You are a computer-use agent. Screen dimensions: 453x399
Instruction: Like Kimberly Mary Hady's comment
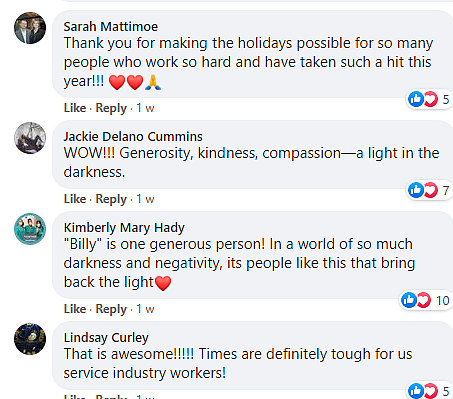(75, 309)
